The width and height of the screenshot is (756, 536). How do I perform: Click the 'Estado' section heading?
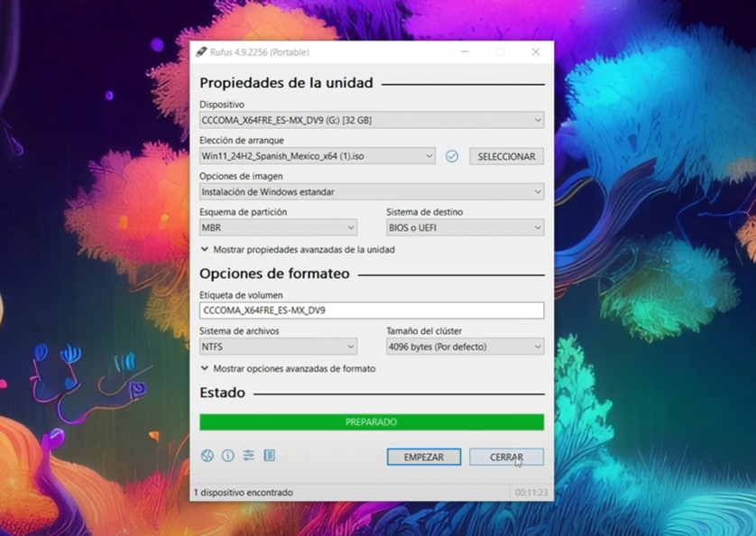(x=222, y=393)
